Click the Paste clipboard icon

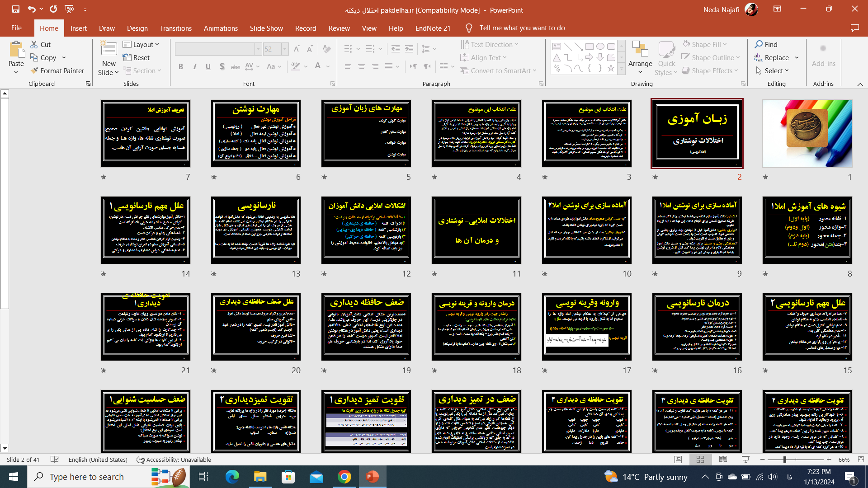point(16,51)
